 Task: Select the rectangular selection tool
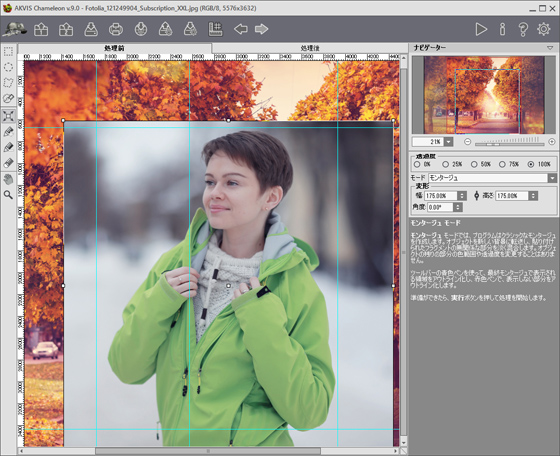coord(8,51)
